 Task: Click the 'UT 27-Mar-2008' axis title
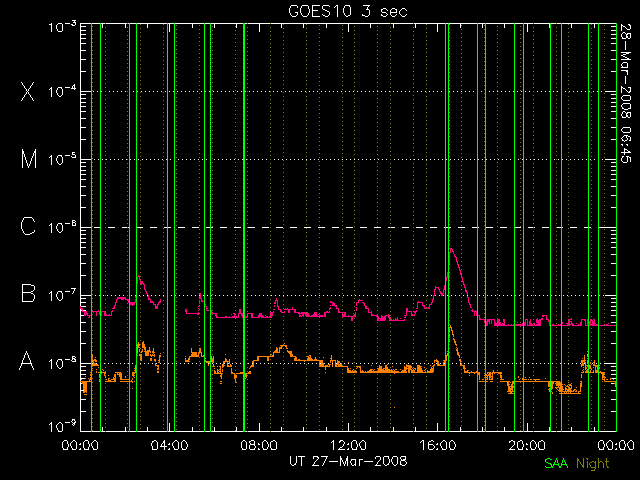coord(348,461)
